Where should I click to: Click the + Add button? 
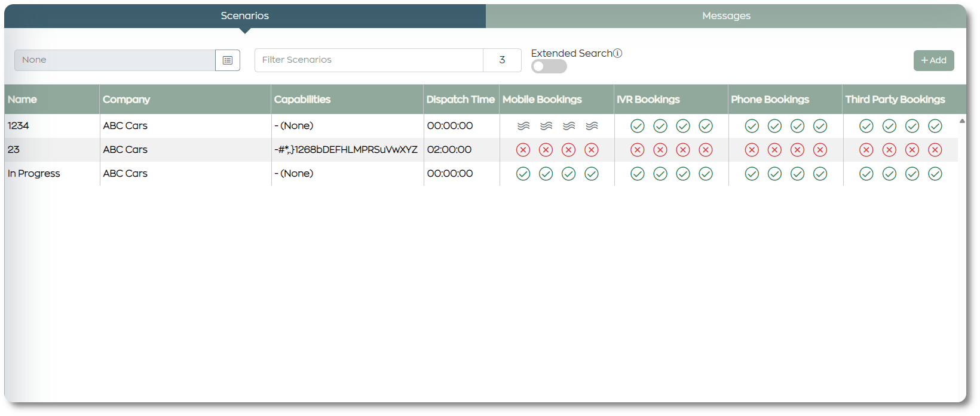(x=934, y=60)
